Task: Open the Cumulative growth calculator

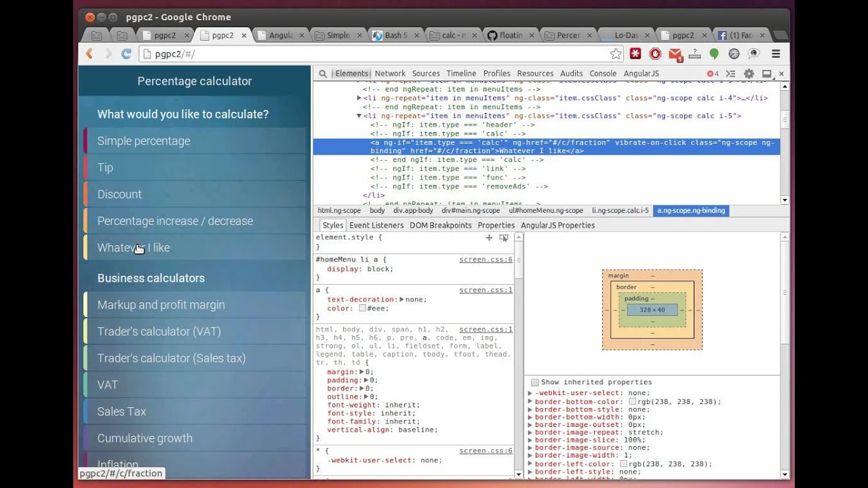Action: tap(195, 439)
